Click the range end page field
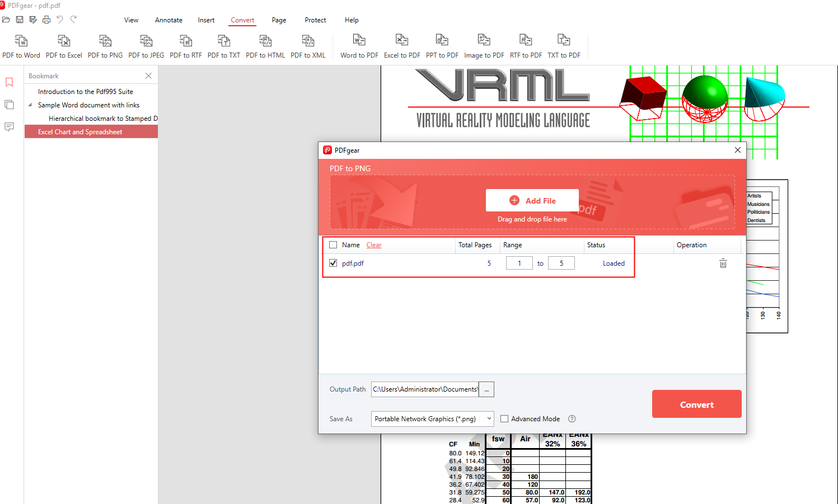Image resolution: width=838 pixels, height=504 pixels. (561, 263)
